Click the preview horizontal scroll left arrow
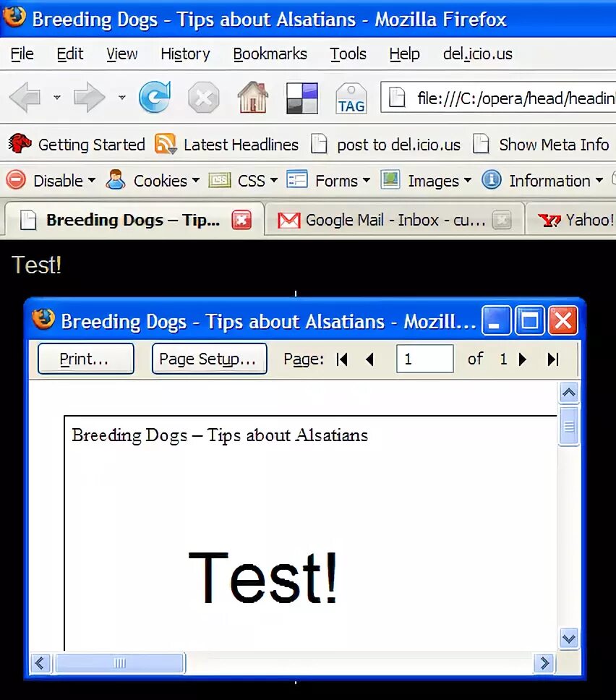The height and width of the screenshot is (700, 616). tap(40, 663)
